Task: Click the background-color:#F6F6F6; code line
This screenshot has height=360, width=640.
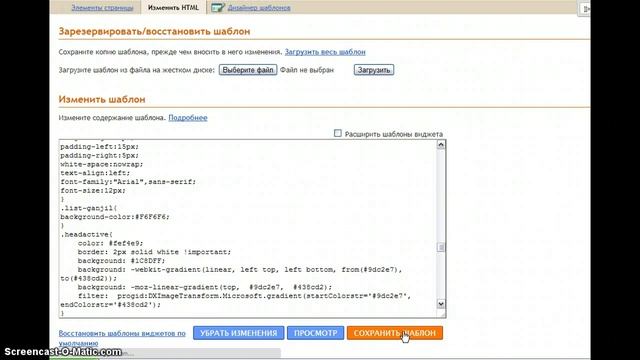Action: (x=115, y=217)
